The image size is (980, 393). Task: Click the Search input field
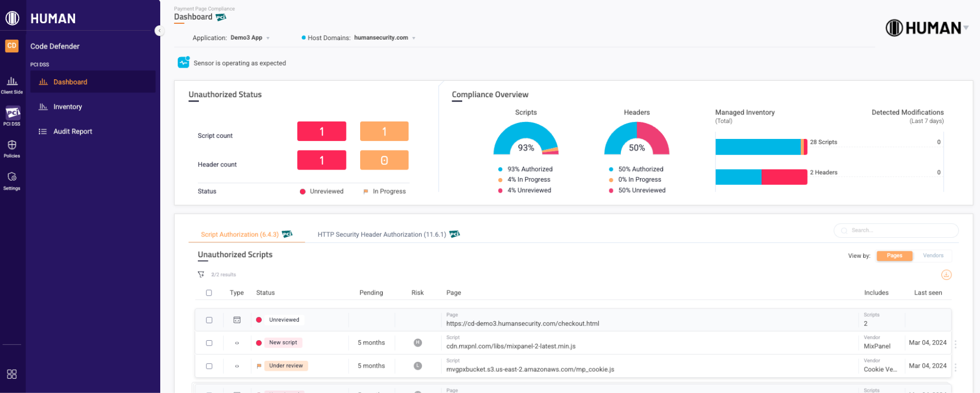tap(899, 230)
